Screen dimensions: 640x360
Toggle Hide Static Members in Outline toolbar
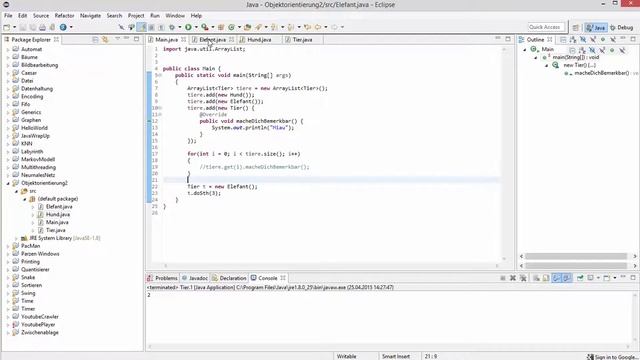[x=593, y=40]
